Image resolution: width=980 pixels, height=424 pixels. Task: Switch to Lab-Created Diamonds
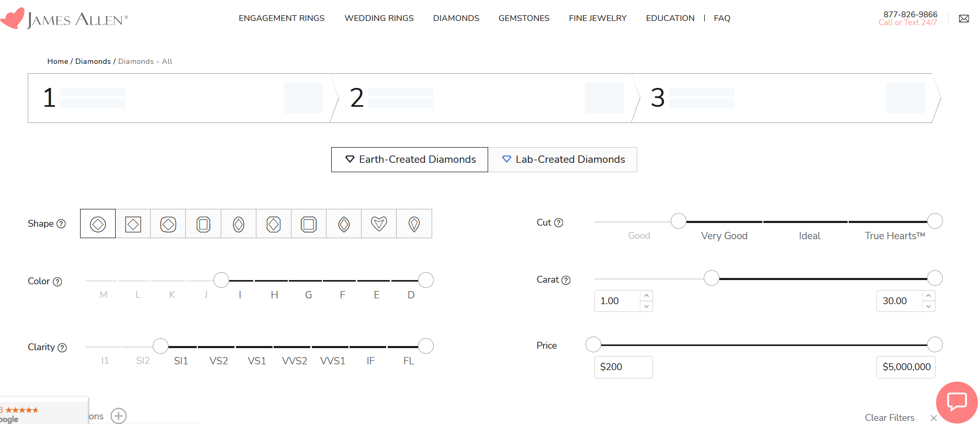pos(562,160)
